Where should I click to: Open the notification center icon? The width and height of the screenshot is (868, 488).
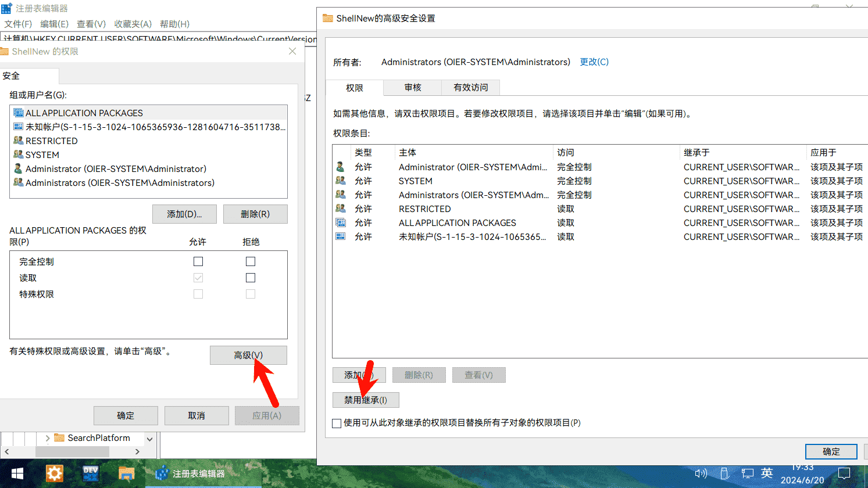click(844, 473)
